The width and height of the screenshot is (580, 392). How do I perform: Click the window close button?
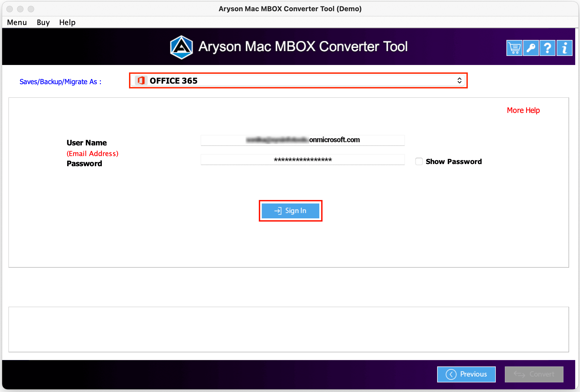pyautogui.click(x=10, y=9)
